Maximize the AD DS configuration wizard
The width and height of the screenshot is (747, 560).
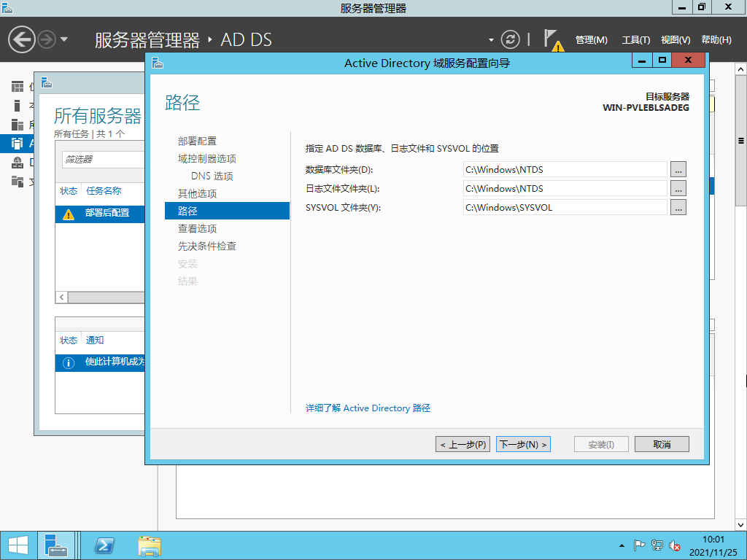tap(662, 61)
